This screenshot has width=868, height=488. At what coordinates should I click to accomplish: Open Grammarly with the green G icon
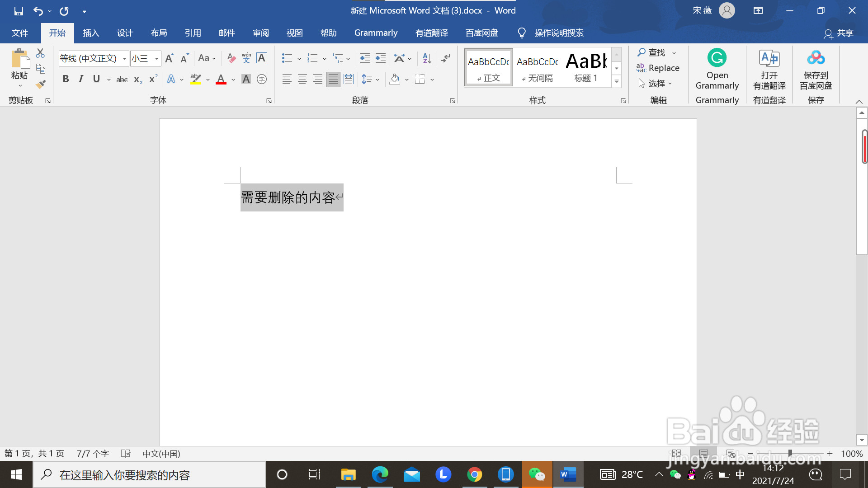click(x=717, y=58)
